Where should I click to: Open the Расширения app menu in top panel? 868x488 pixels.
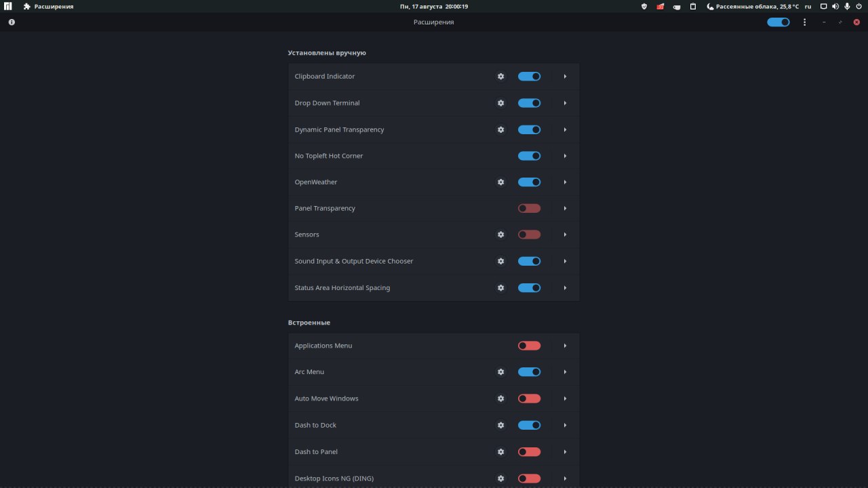(x=48, y=6)
